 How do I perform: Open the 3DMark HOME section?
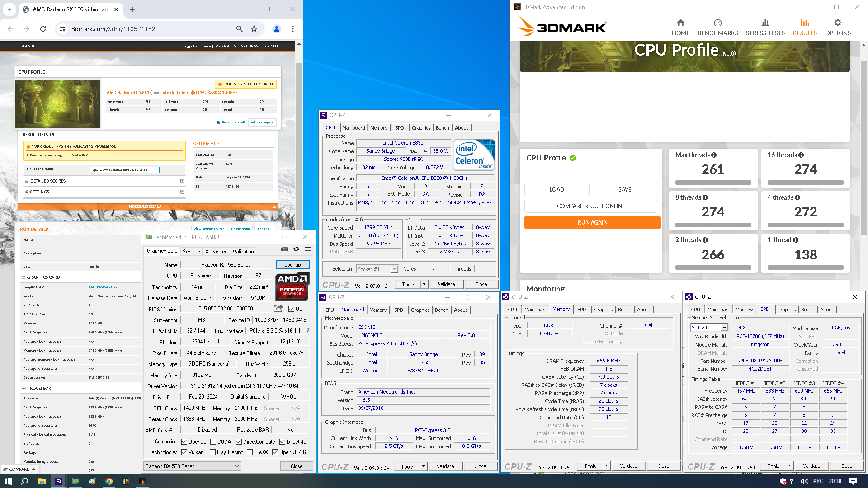(x=680, y=27)
